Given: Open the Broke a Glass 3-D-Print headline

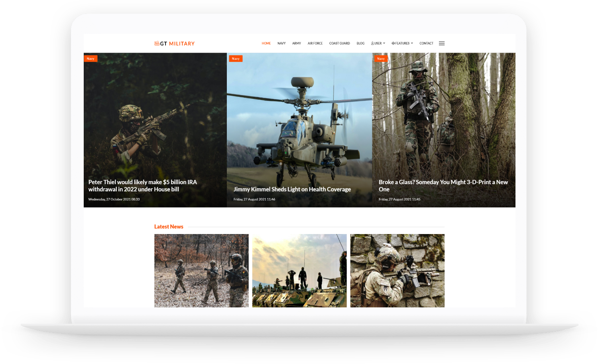Looking at the screenshot, I should point(443,186).
